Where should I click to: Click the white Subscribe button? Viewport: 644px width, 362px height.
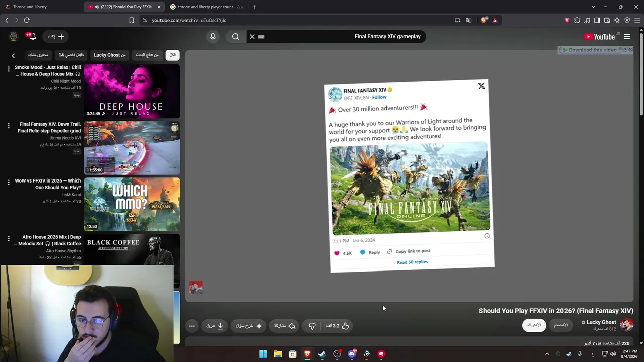pos(534,325)
